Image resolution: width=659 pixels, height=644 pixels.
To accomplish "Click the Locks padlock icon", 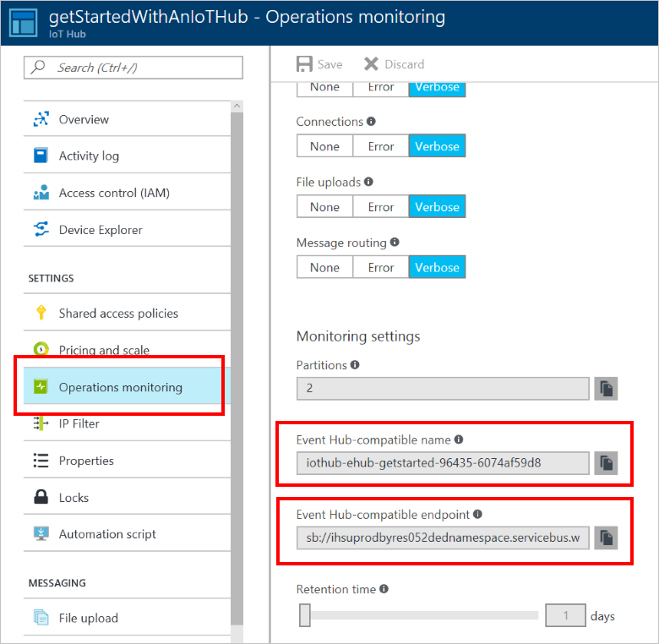I will click(x=41, y=497).
